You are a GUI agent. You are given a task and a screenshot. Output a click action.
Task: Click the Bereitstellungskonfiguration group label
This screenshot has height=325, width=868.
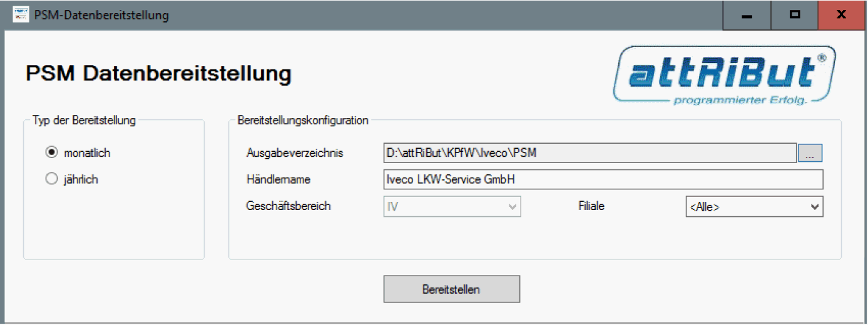303,121
